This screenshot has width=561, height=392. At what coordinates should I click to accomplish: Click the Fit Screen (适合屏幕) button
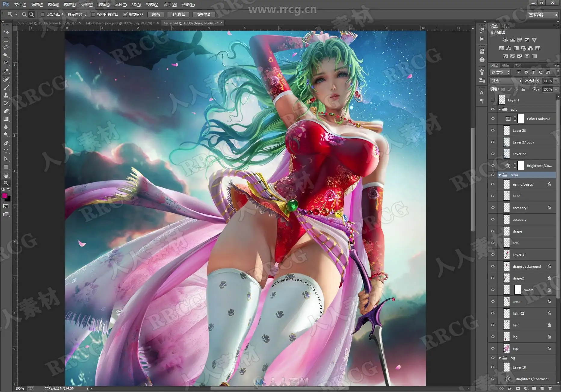178,14
